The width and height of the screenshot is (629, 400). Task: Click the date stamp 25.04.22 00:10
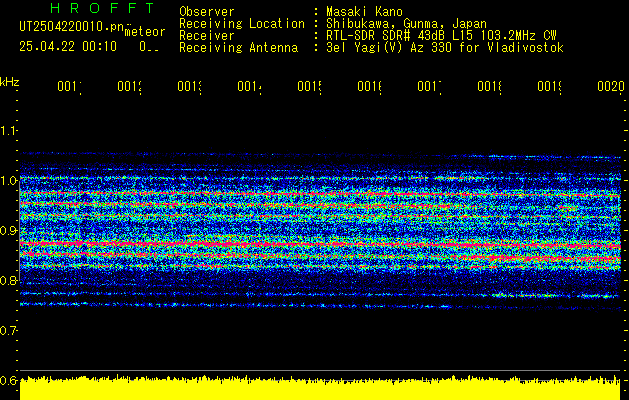(x=68, y=47)
